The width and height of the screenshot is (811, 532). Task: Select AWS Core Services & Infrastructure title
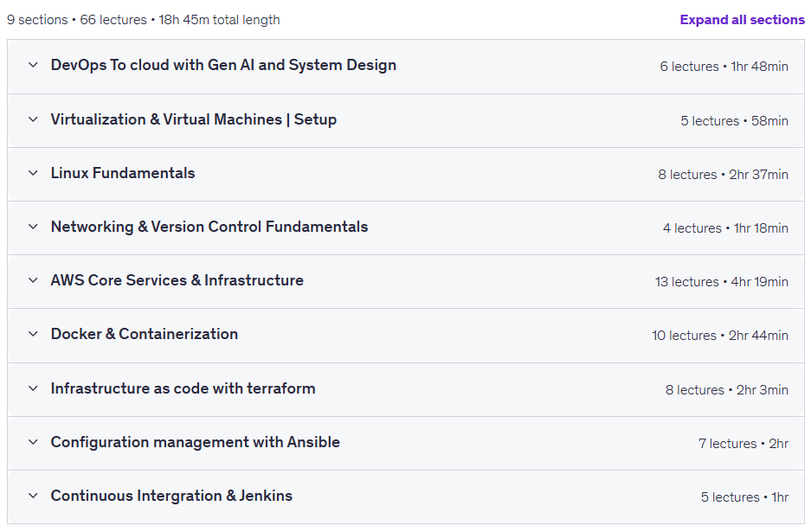coord(177,280)
